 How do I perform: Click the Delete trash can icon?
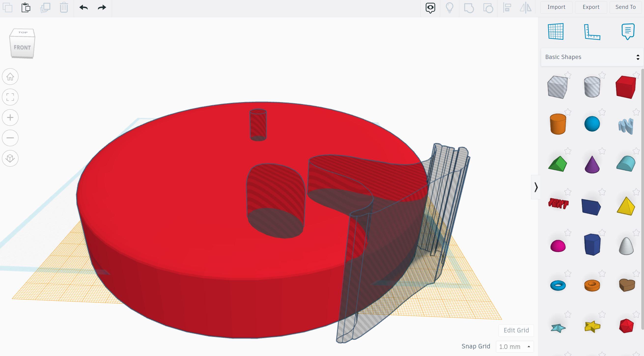point(64,8)
